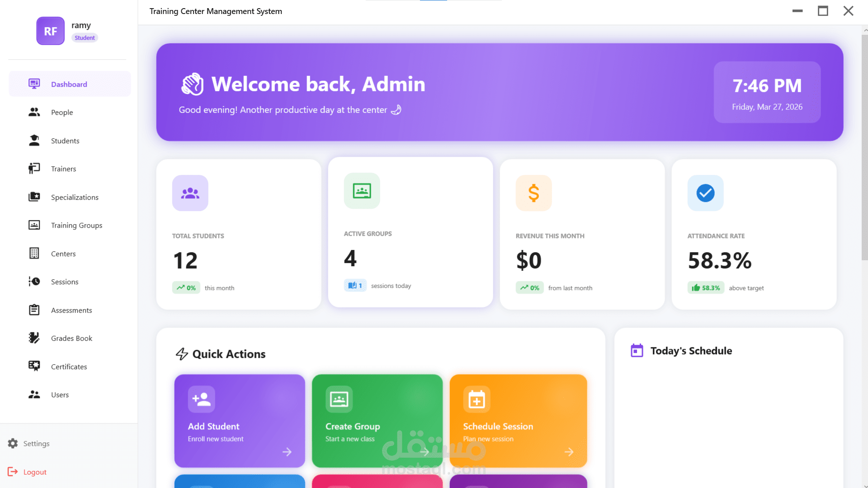Click the 58.3% above target badge
Viewport: 868px width, 488px height.
706,288
